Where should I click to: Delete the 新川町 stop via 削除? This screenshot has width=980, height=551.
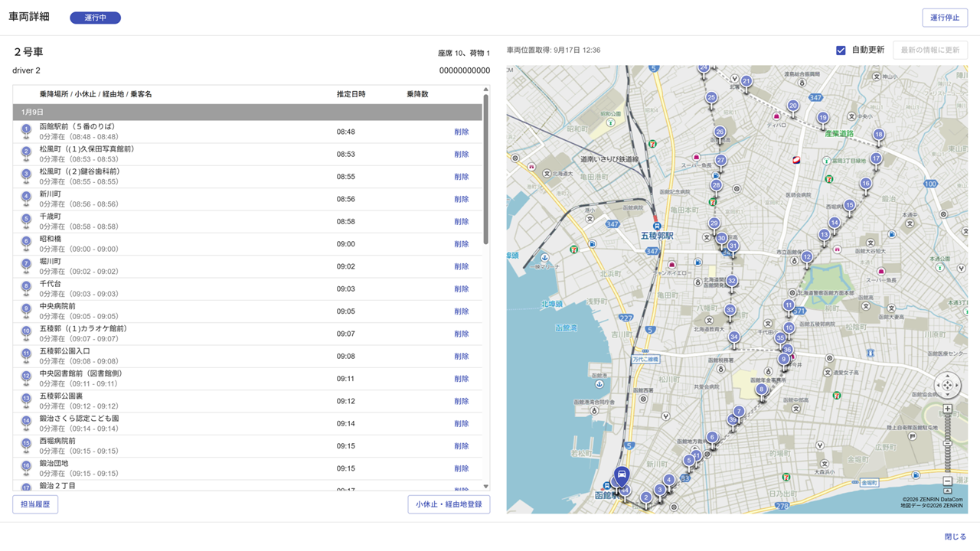pos(461,199)
